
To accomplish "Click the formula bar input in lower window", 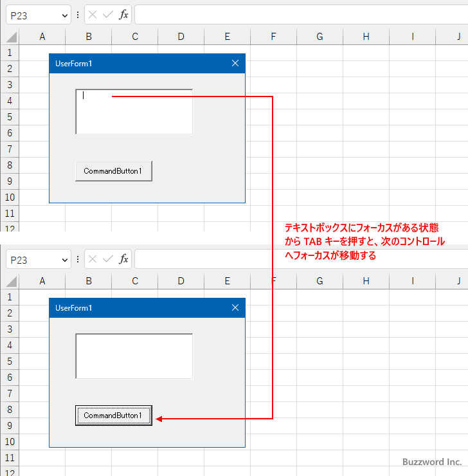I will tap(301, 259).
